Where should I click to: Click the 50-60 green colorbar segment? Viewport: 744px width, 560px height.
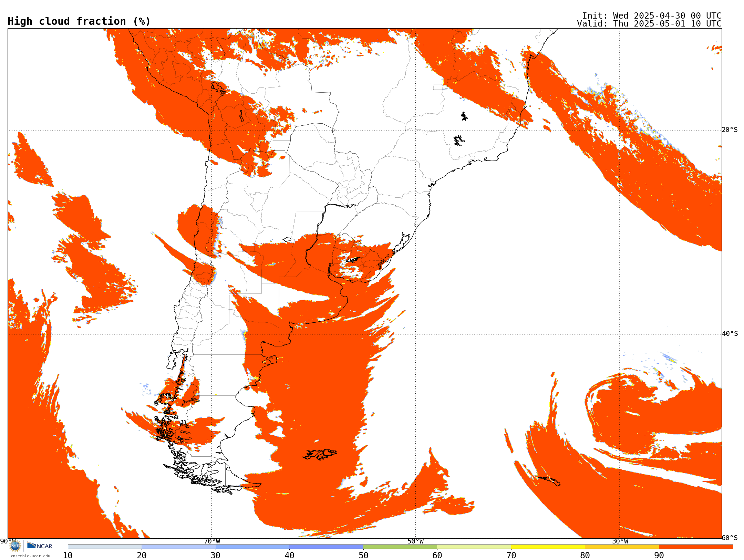400,547
